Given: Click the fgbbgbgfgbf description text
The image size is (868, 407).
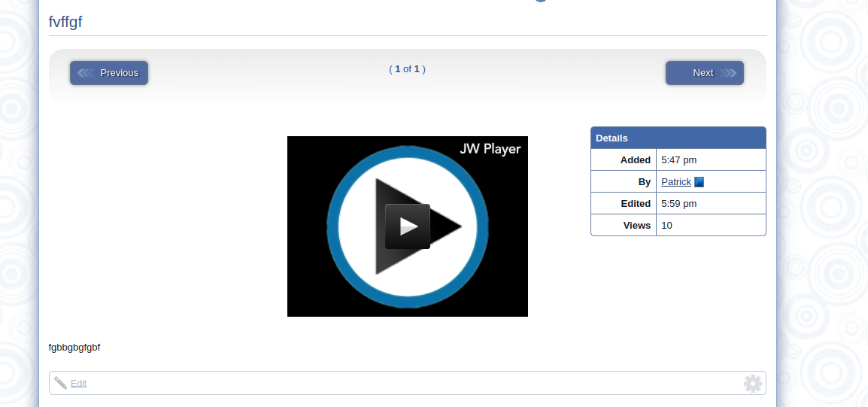Looking at the screenshot, I should (74, 348).
